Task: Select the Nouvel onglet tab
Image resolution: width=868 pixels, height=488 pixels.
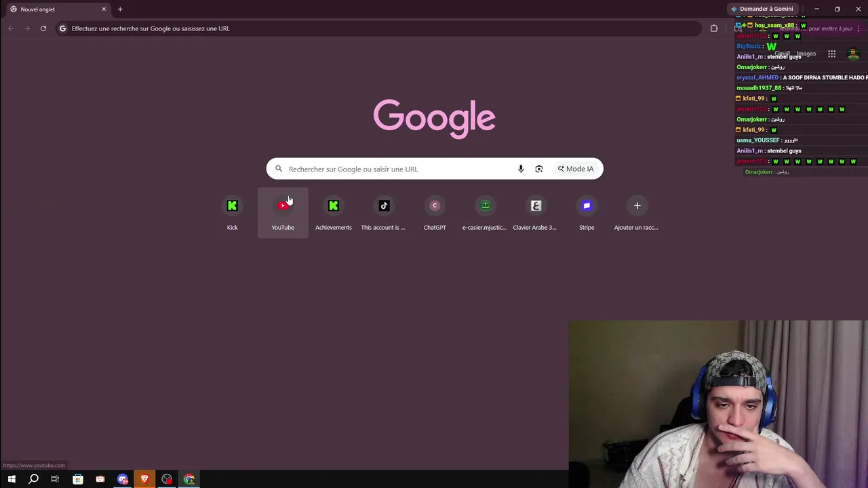Action: point(57,9)
